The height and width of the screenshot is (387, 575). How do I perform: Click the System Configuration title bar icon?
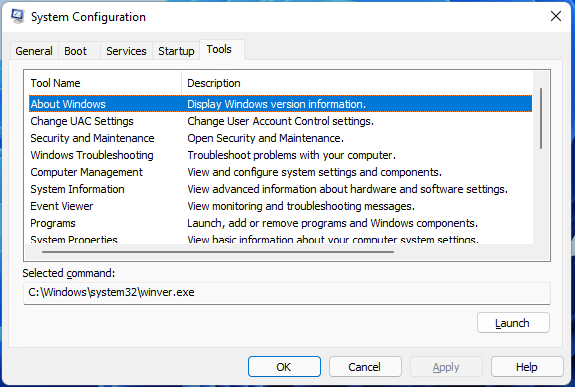tap(17, 17)
